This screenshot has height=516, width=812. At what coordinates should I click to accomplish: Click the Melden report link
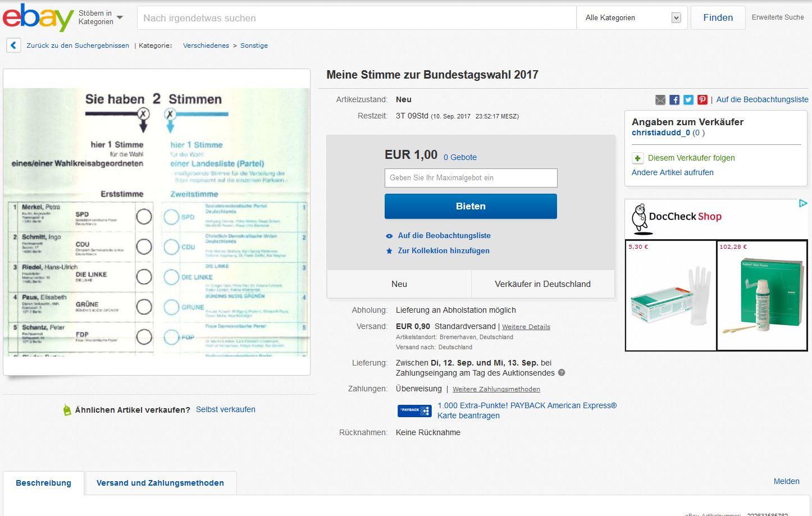[786, 481]
